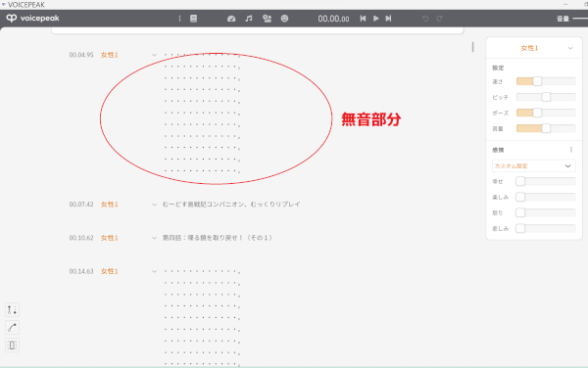588x368 pixels.
Task: Click timestamp 00.14.63
Action: pyautogui.click(x=81, y=271)
